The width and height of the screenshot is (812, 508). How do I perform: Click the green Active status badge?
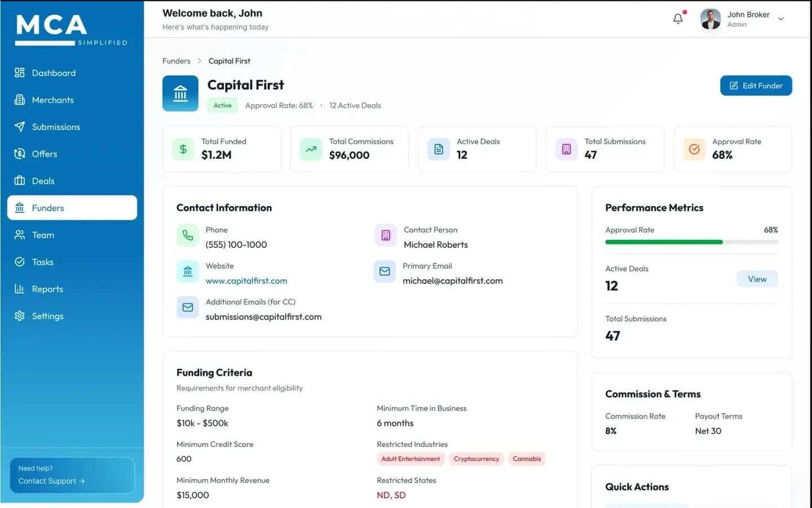222,106
